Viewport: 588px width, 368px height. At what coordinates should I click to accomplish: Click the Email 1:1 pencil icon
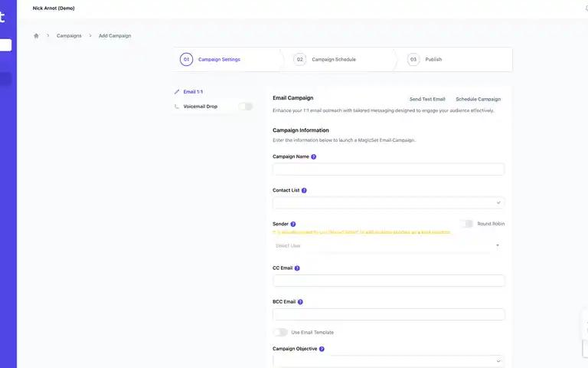(x=177, y=92)
